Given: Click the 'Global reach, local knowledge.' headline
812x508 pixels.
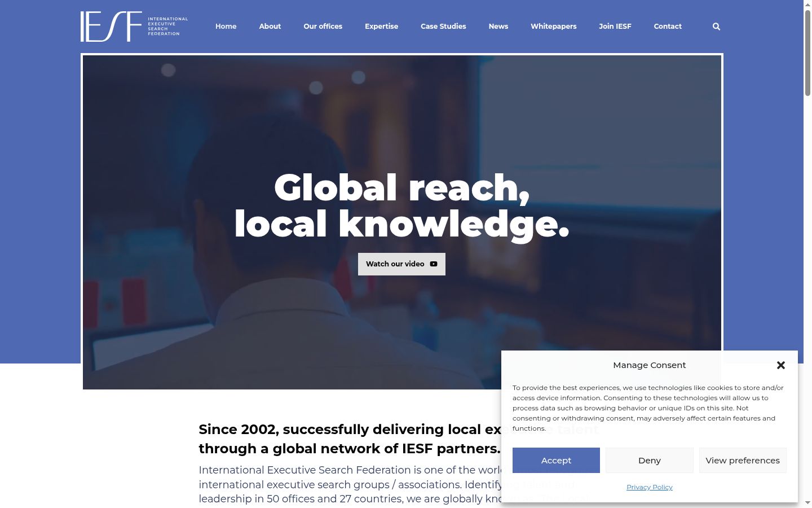Looking at the screenshot, I should 401,205.
